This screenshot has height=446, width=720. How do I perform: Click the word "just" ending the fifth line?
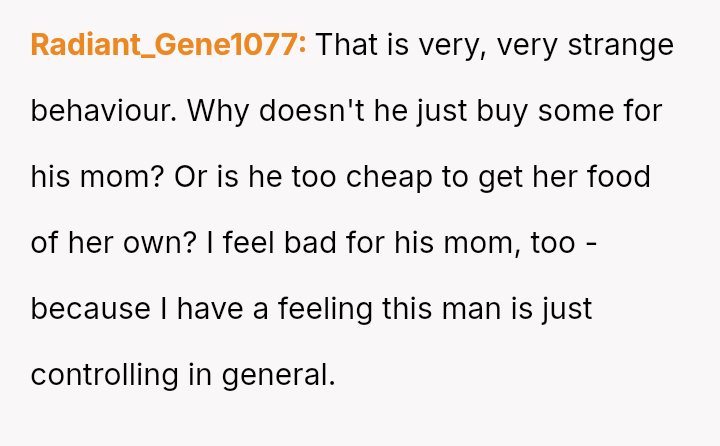pyautogui.click(x=568, y=309)
